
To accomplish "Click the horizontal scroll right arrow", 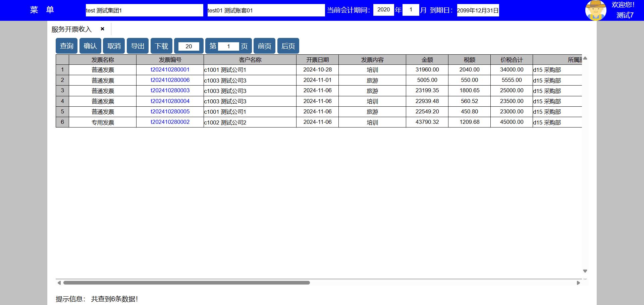I will 578,283.
